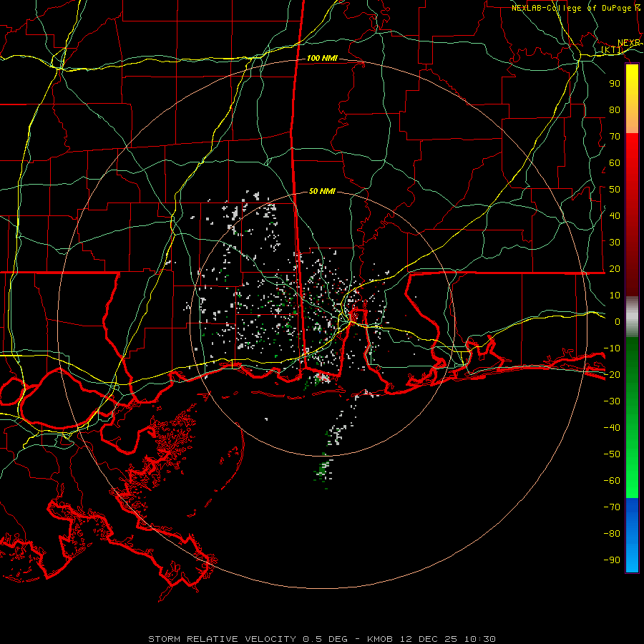This screenshot has width=644, height=644.
Task: Click the "[KT]" units label
Action: pos(611,50)
